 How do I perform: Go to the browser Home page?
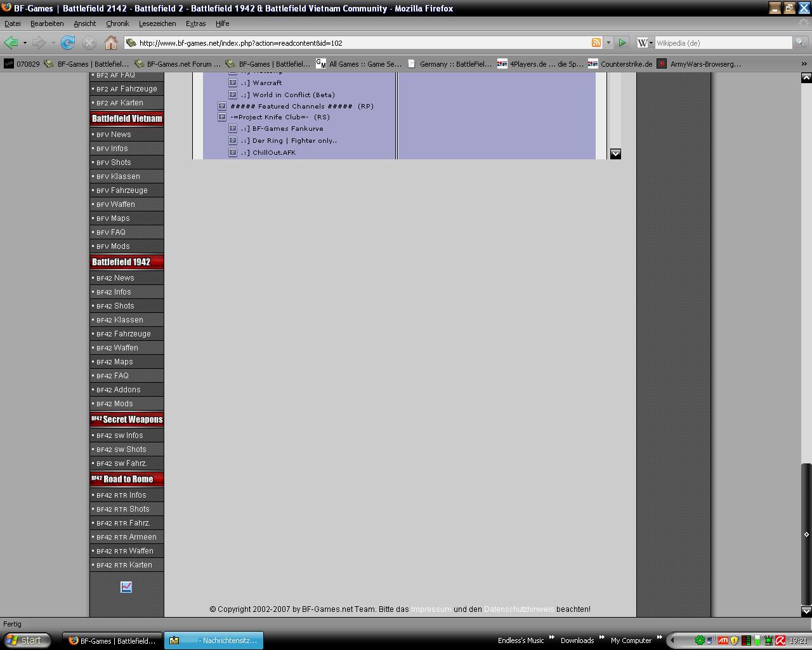coord(110,43)
